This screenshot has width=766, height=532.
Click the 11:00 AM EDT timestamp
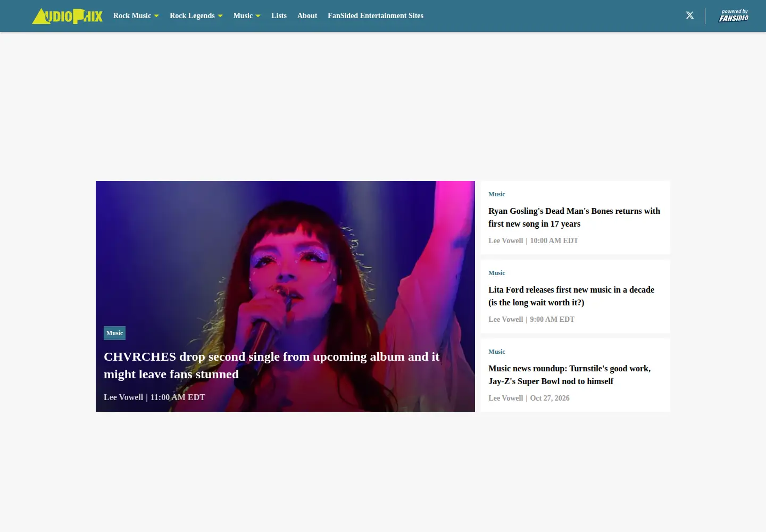(178, 397)
